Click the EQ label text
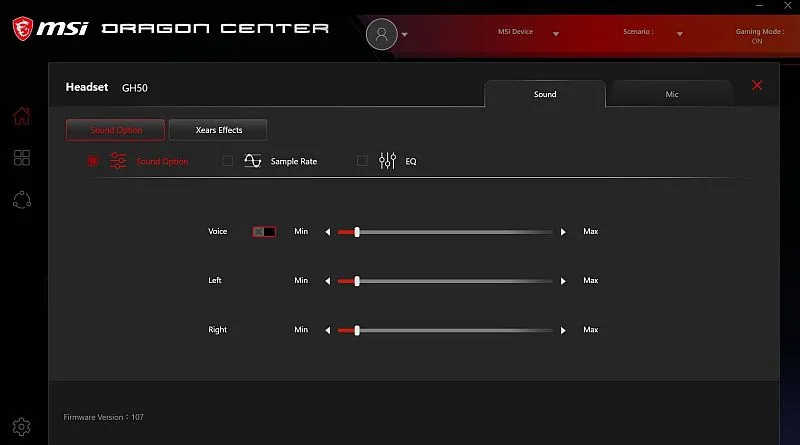This screenshot has height=445, width=800. coord(411,161)
